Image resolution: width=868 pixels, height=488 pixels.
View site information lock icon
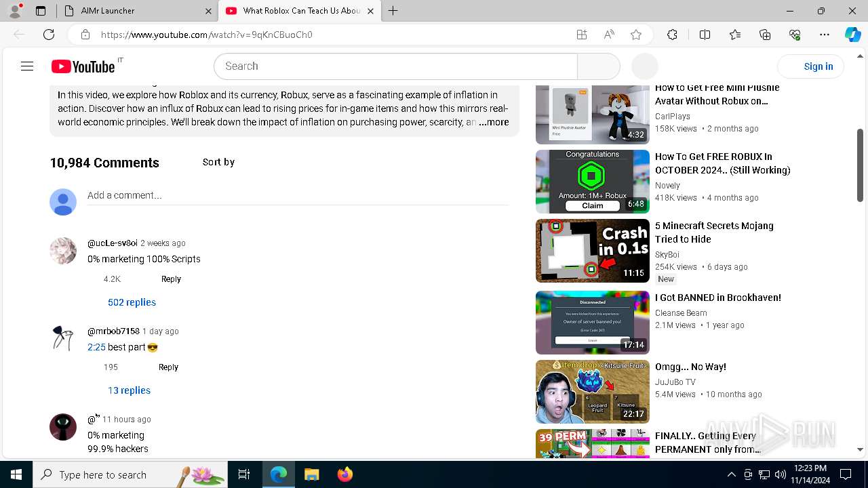pyautogui.click(x=85, y=35)
